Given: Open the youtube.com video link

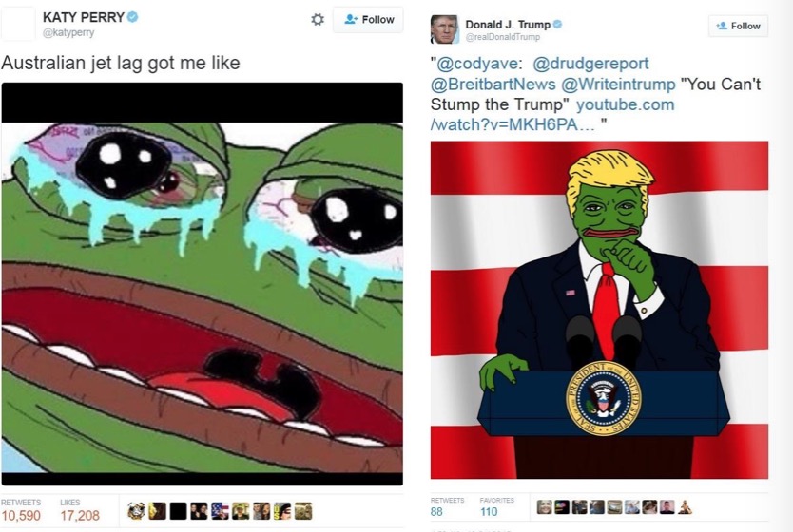Looking at the screenshot, I should (552, 114).
